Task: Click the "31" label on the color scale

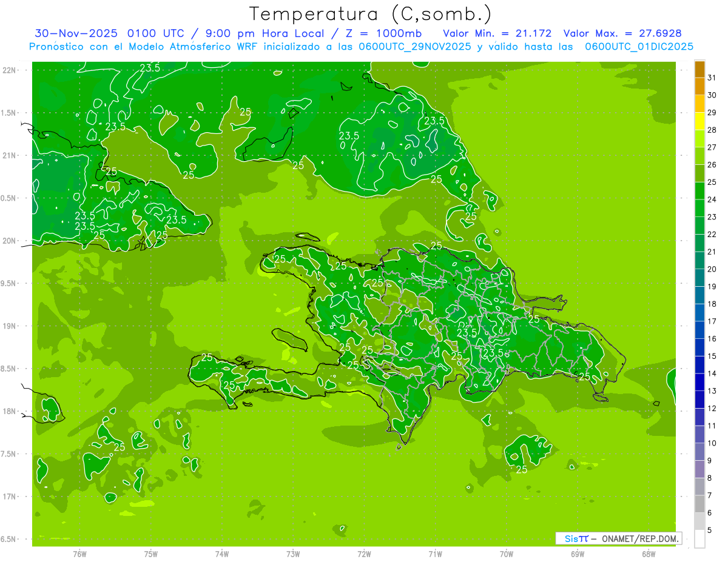Action: click(x=712, y=78)
